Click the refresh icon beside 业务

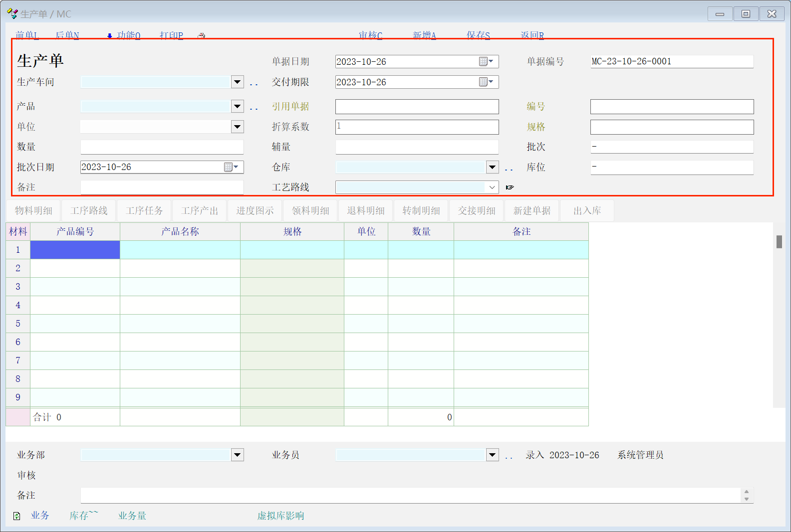17,516
